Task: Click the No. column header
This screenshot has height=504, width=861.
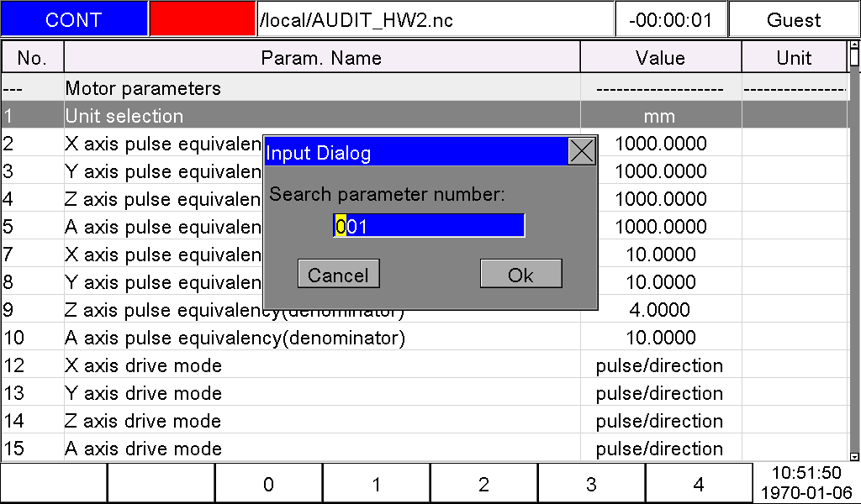Action: [33, 57]
